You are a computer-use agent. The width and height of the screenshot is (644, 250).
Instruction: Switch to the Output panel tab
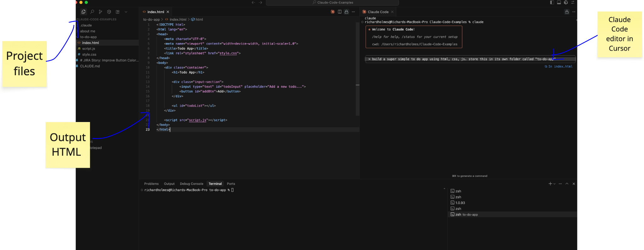tap(169, 184)
